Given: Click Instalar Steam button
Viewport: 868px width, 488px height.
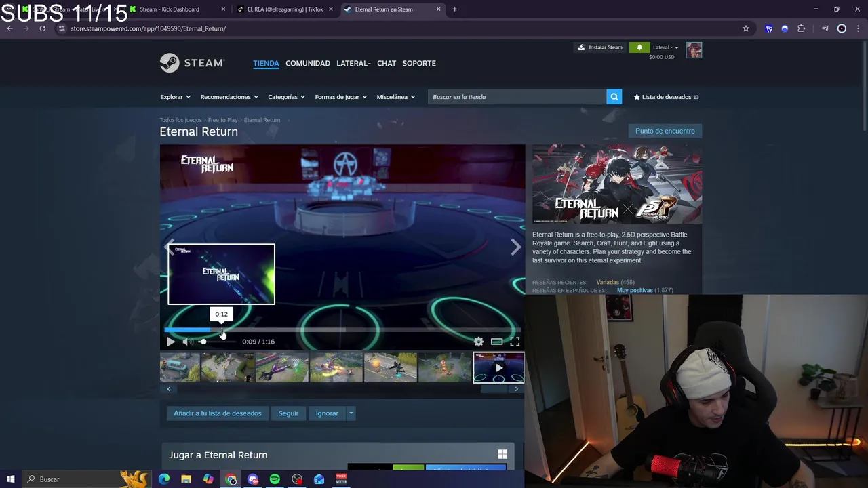Looking at the screenshot, I should pos(599,47).
